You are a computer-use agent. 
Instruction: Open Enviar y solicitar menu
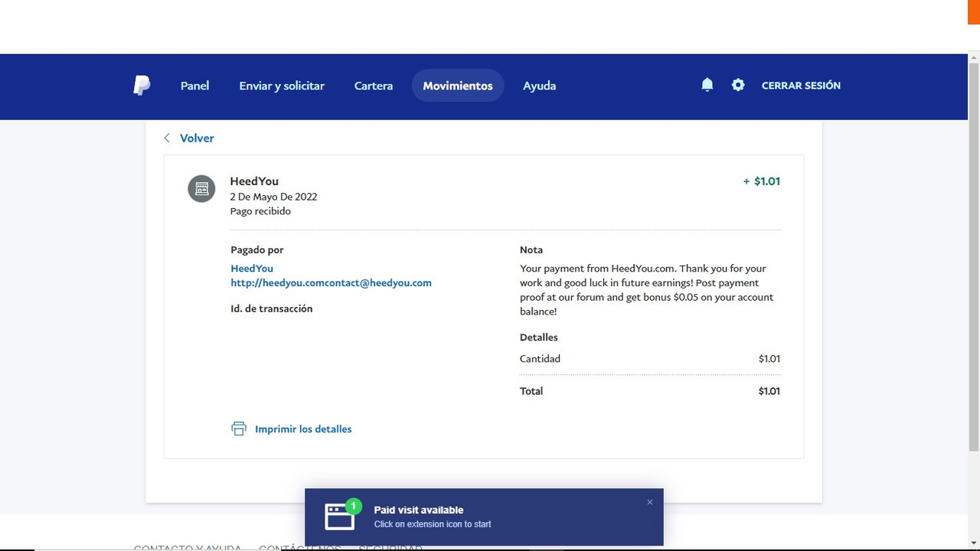click(x=282, y=86)
